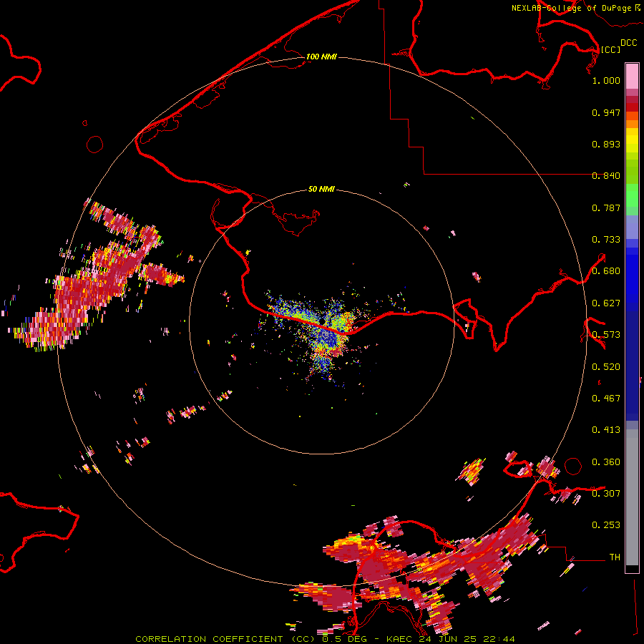
Task: Click the 0.627 scale value
Action: (x=606, y=303)
